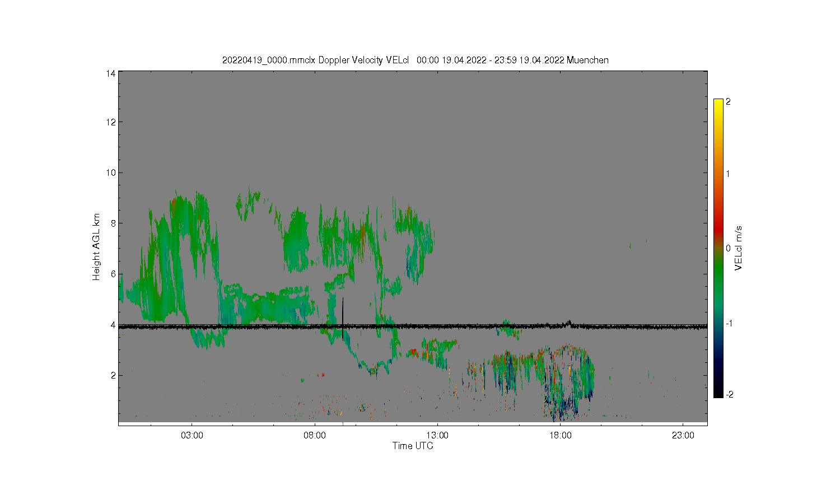Click the colorbar value -1
This screenshot has height=504, width=840.
728,323
